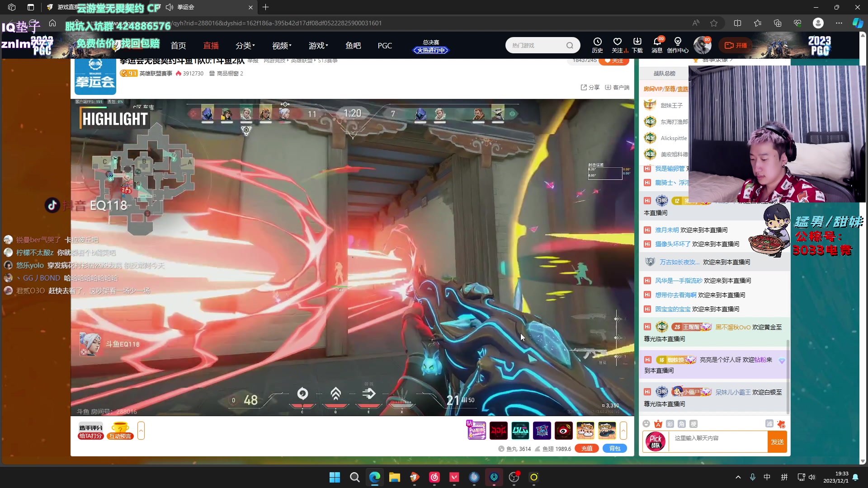Send chat with the 发送 button
The image size is (868, 488).
click(x=777, y=442)
